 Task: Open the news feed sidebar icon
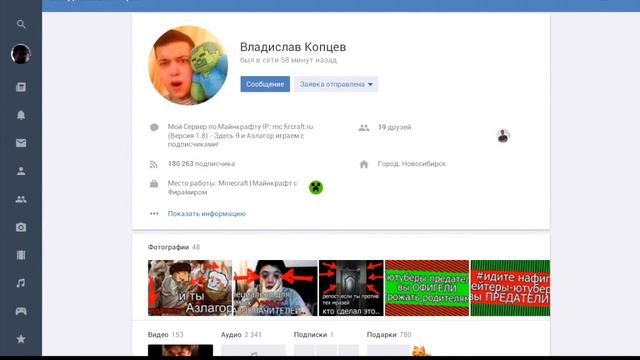(21, 87)
